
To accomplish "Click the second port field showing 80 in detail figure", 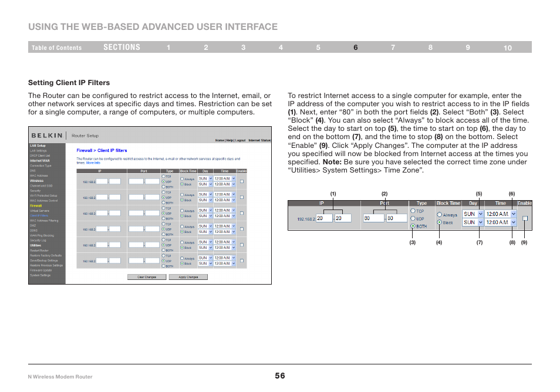I will coord(397,218).
